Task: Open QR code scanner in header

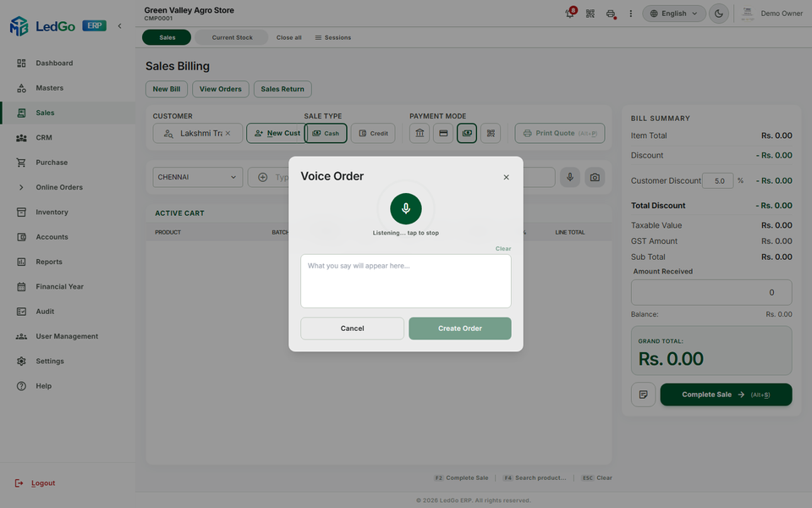Action: tap(590, 14)
